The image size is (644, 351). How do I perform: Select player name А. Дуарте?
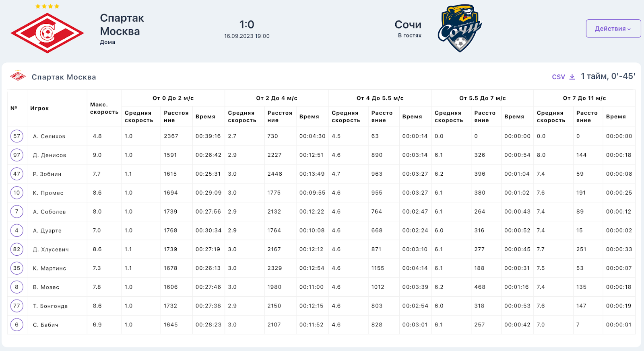(47, 231)
